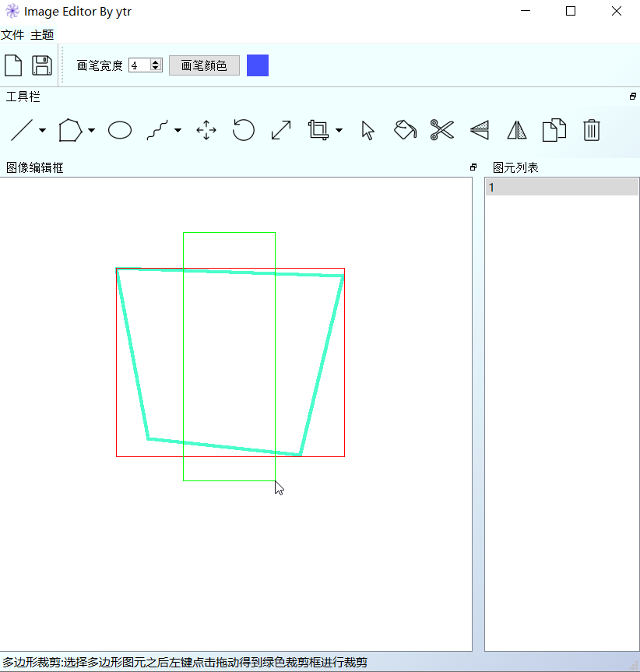Open crop tool algorithm dropdown arrow
Screen dimensions: 640x672
pyautogui.click(x=339, y=130)
